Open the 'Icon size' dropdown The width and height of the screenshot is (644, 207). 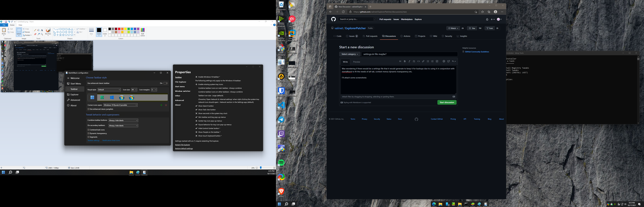[134, 90]
